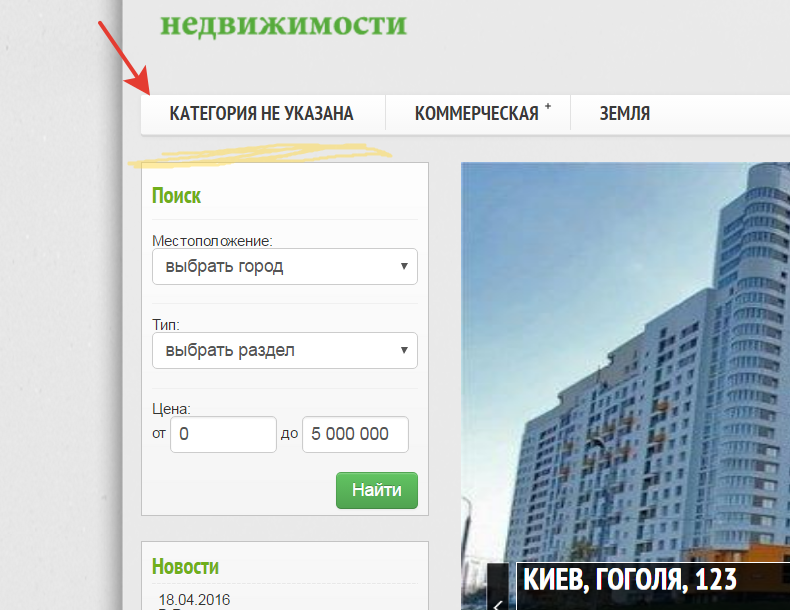The height and width of the screenshot is (610, 790).
Task: Click the Тип field label
Action: pyautogui.click(x=166, y=325)
